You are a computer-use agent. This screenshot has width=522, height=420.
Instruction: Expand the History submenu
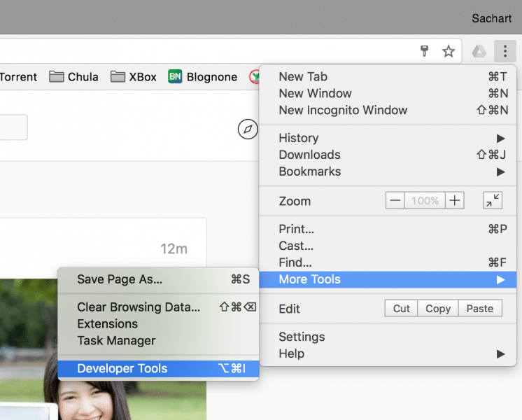388,138
